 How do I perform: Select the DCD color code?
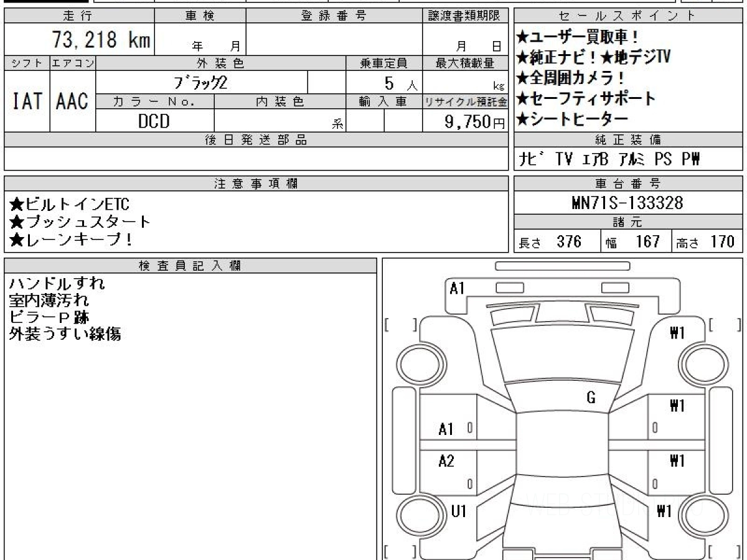click(x=154, y=121)
